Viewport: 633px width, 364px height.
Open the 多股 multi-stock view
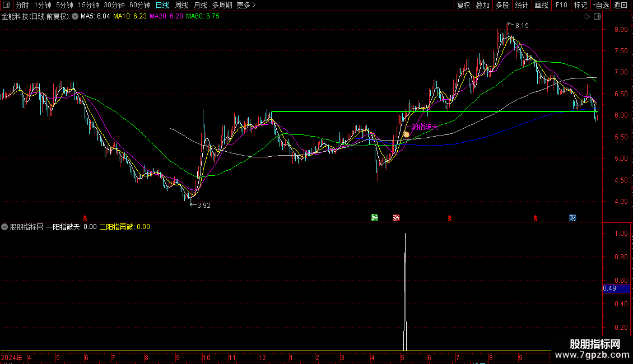click(x=502, y=5)
